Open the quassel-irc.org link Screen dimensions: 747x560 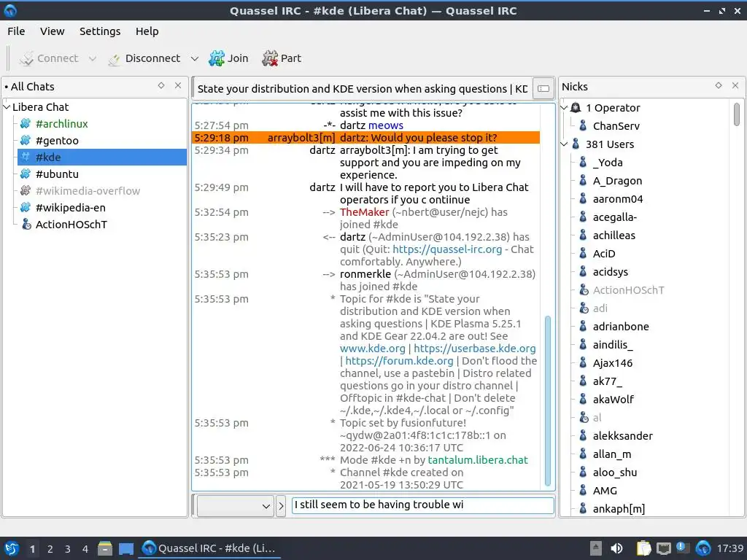tap(447, 249)
